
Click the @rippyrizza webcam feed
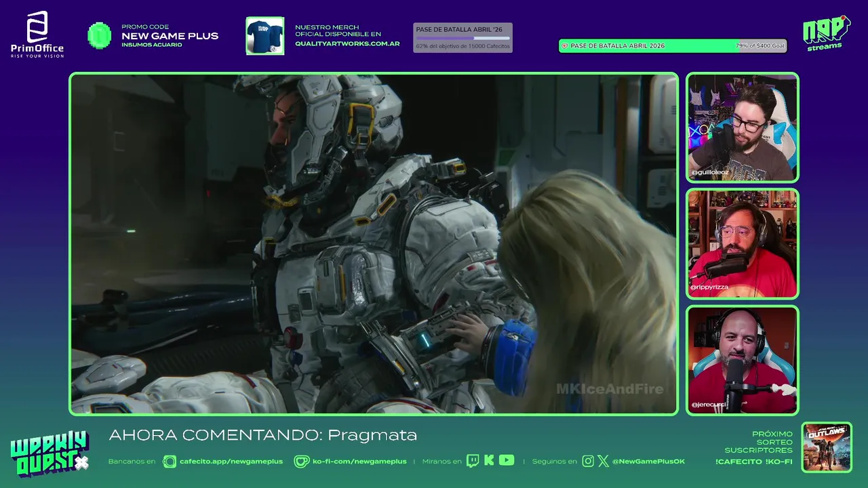click(743, 244)
